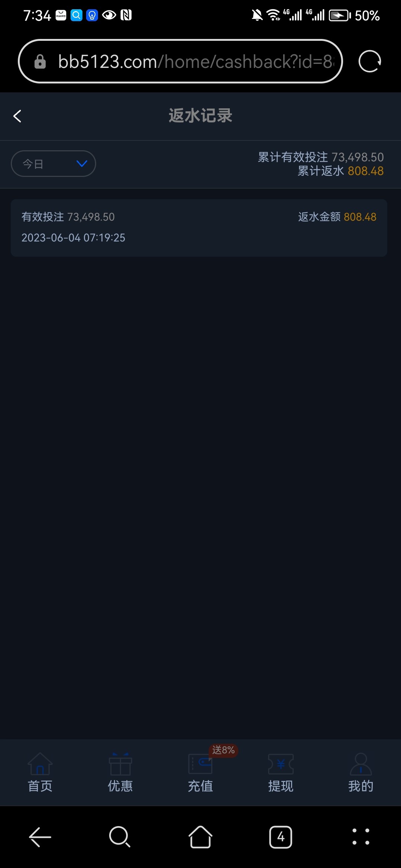Tap the browser back navigation arrow
Screen dimensions: 401x868
[40, 837]
